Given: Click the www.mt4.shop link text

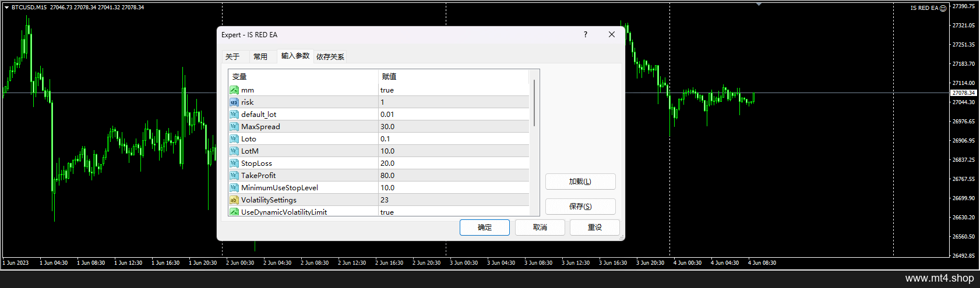Looking at the screenshot, I should (940, 278).
